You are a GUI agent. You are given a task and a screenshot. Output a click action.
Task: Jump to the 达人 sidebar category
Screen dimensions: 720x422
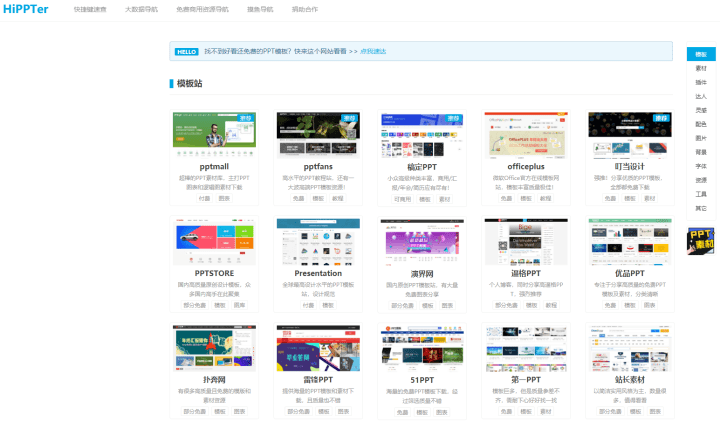[701, 96]
